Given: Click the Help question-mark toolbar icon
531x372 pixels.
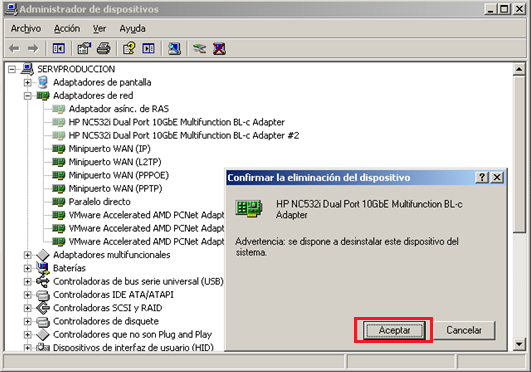Looking at the screenshot, I should click(129, 49).
